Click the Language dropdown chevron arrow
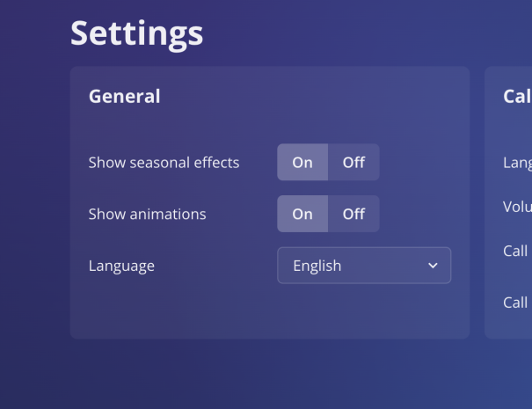This screenshot has width=532, height=409. tap(433, 266)
